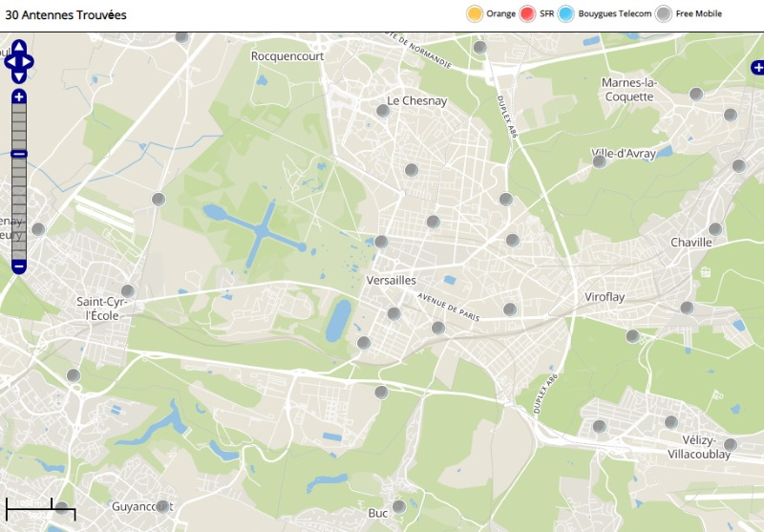
Task: Expand the layer switcher plus icon
Action: 757,67
